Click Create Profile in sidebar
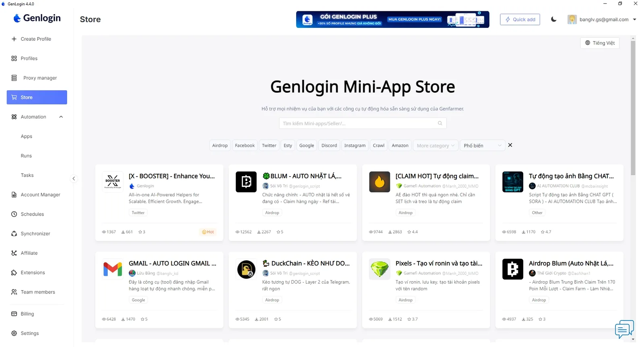This screenshot has height=347, width=644. click(x=37, y=39)
